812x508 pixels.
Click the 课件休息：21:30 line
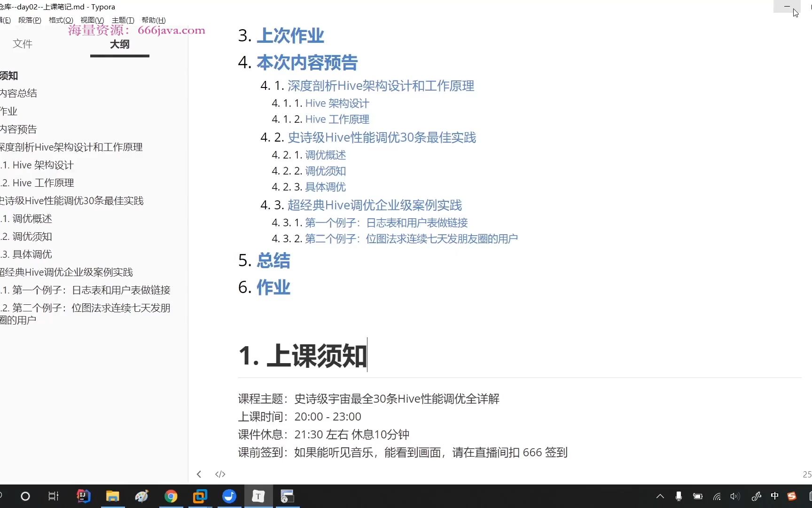[323, 435]
